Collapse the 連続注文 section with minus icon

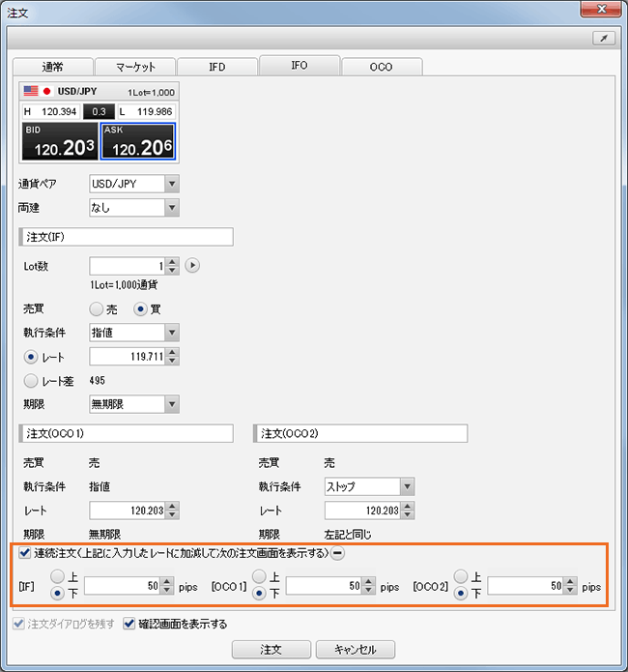pos(339,553)
